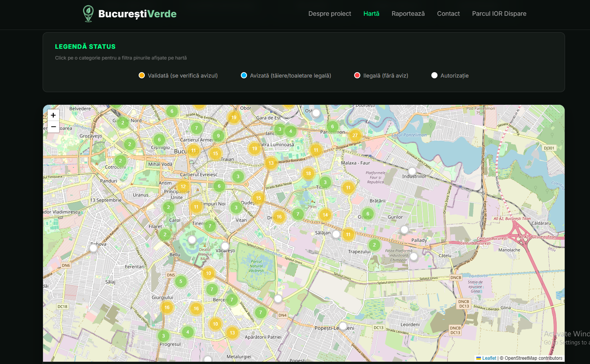590x364 pixels.
Task: Zoom in using the map plus control
Action: point(53,115)
